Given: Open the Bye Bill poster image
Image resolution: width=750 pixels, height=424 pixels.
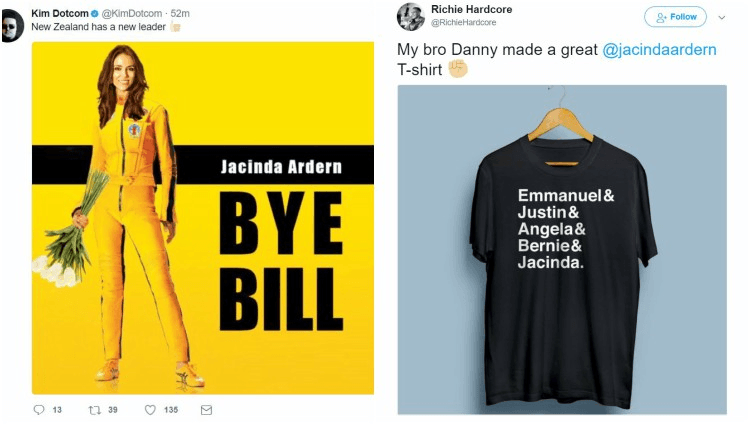Looking at the screenshot, I should coord(203,218).
